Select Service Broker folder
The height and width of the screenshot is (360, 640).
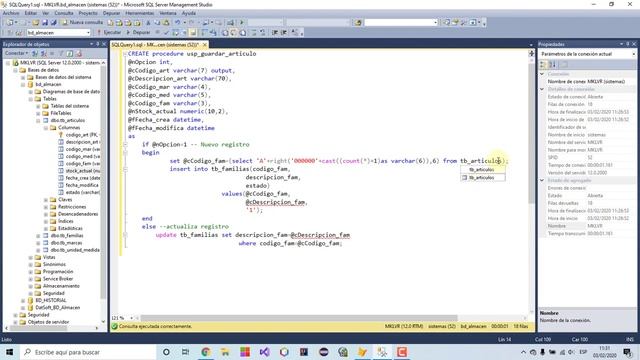pyautogui.click(x=58, y=279)
